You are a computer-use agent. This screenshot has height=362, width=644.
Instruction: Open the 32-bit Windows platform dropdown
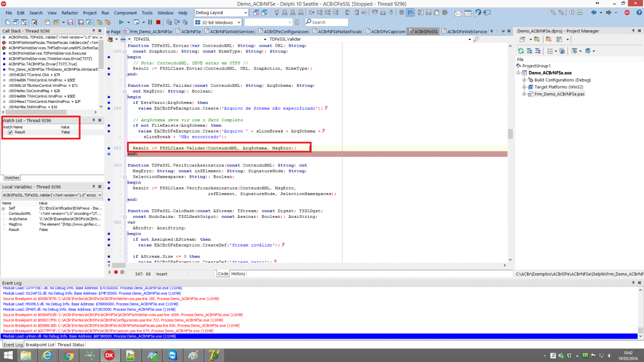[218, 22]
